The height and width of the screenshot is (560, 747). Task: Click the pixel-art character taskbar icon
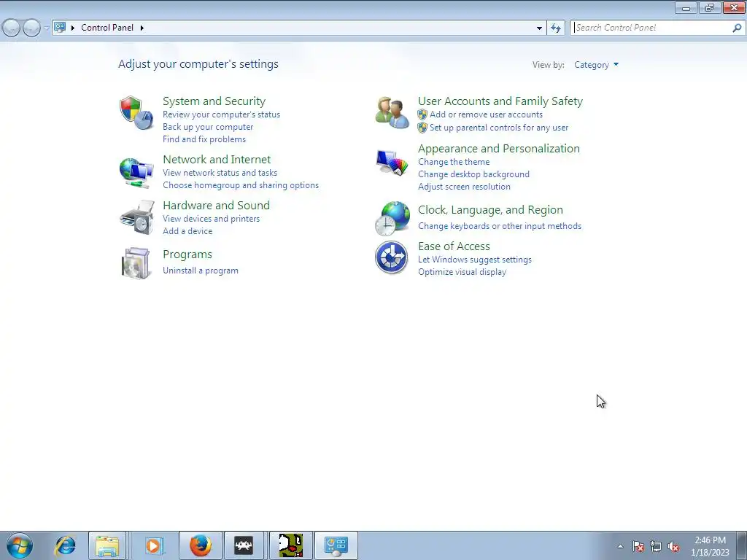290,545
